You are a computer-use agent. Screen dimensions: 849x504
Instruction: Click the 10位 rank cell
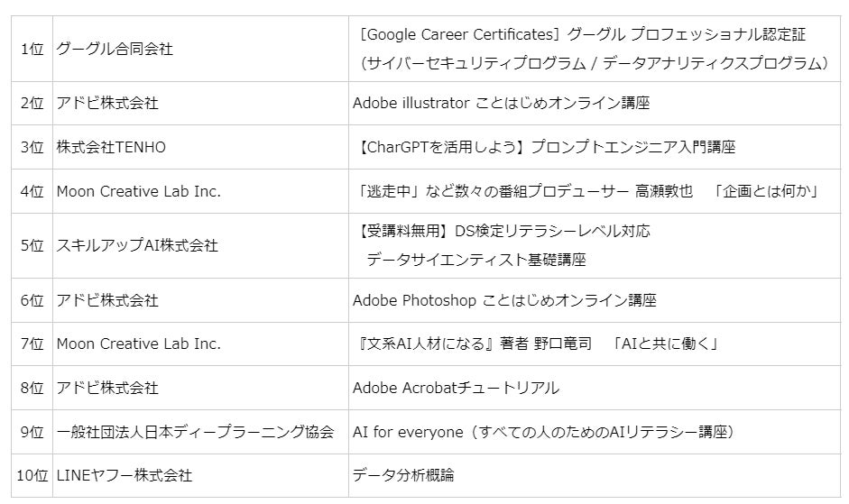(32, 475)
